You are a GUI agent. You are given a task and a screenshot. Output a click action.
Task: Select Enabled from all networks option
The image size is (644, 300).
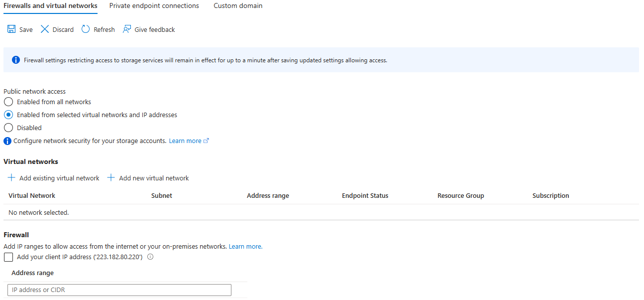pyautogui.click(x=8, y=102)
